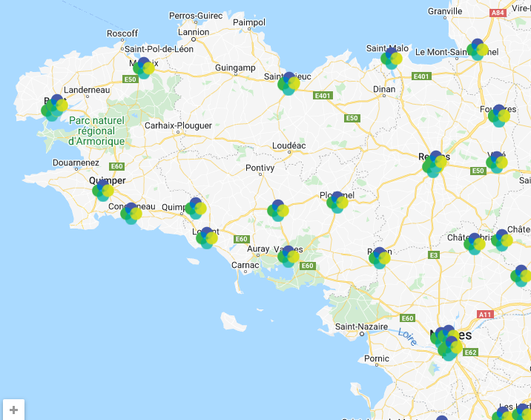
Task: Click the Loudéac town label
Action: (x=289, y=145)
